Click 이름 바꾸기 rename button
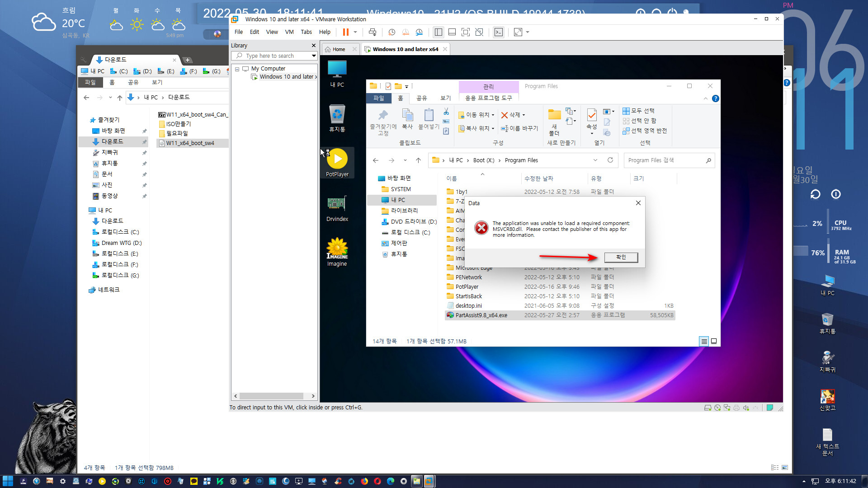This screenshot has height=488, width=868. (519, 128)
